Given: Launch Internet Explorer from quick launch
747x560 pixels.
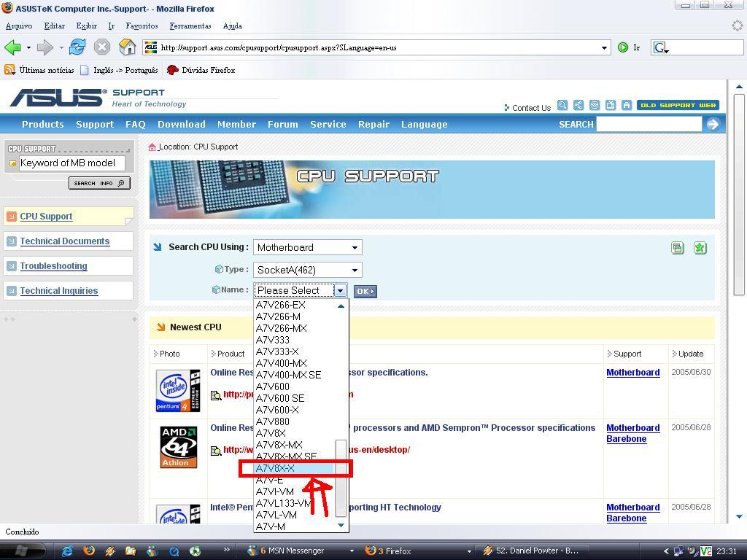Looking at the screenshot, I should tap(68, 551).
